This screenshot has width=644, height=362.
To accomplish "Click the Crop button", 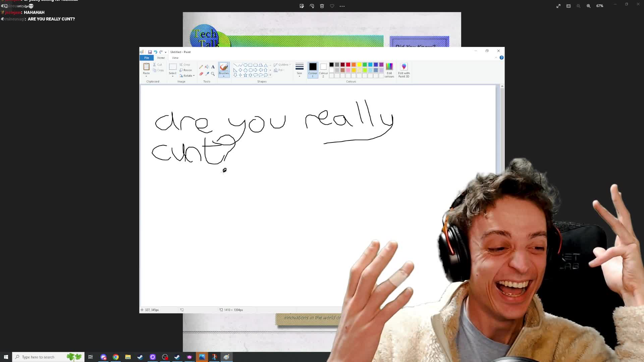I will click(185, 65).
